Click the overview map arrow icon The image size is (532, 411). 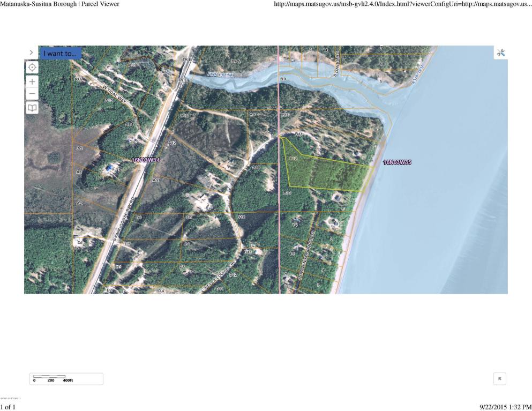coord(499,378)
